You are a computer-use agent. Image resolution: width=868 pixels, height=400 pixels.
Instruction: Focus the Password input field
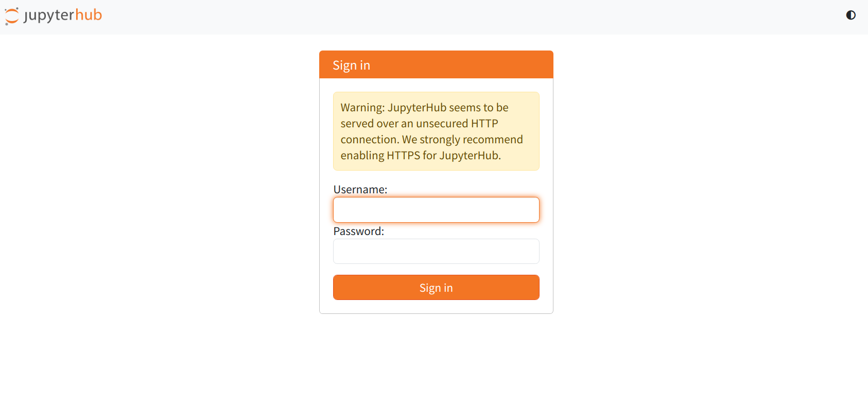click(436, 252)
